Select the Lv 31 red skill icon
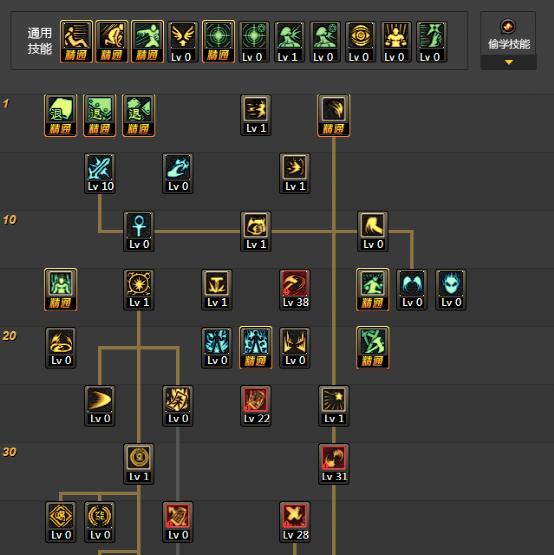Screen dimensions: 554x555 (334, 464)
